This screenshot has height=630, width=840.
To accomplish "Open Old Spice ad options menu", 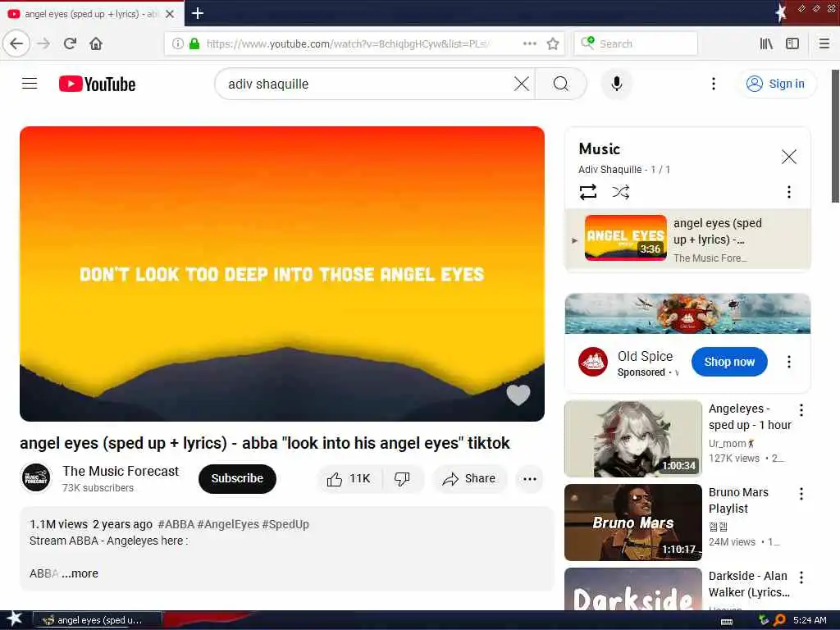I will coord(788,362).
